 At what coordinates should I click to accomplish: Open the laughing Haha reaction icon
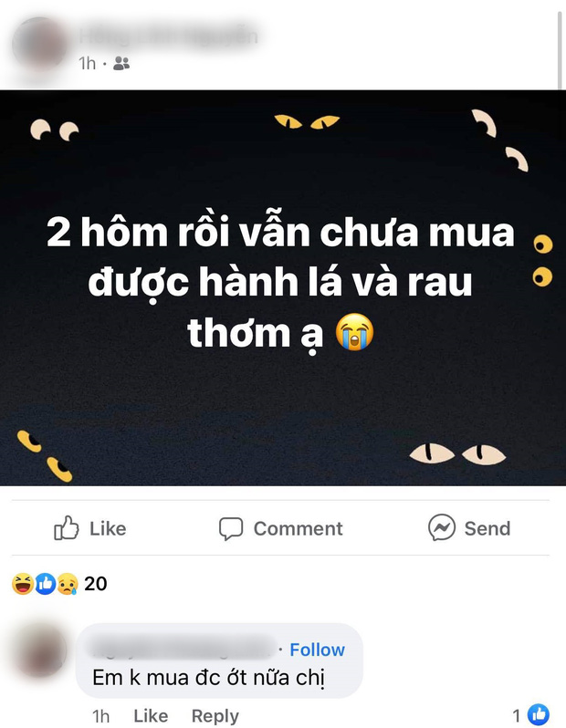23,584
